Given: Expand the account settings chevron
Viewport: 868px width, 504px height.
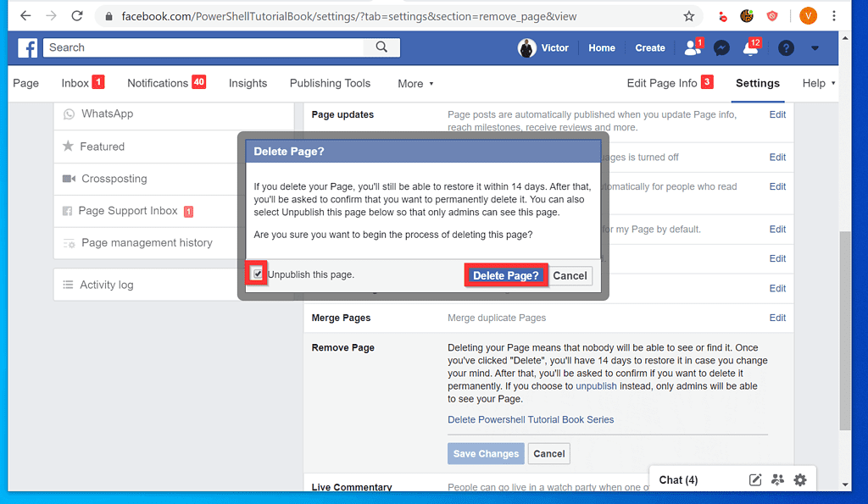Looking at the screenshot, I should tap(815, 48).
